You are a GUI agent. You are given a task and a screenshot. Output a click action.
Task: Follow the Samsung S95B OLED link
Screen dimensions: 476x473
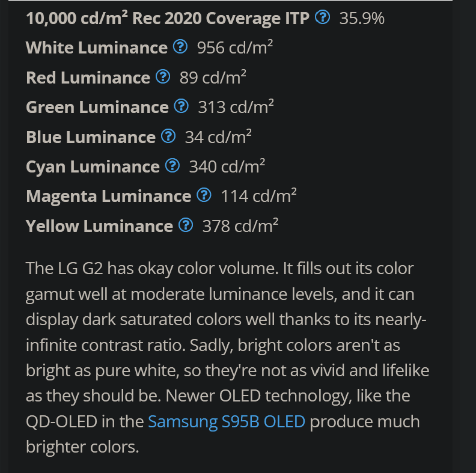[x=227, y=421]
